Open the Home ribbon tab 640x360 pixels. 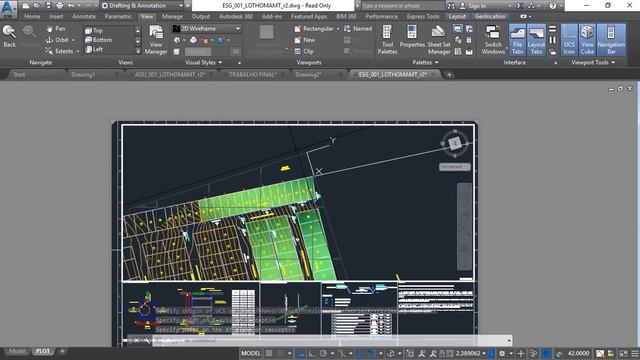(x=32, y=16)
